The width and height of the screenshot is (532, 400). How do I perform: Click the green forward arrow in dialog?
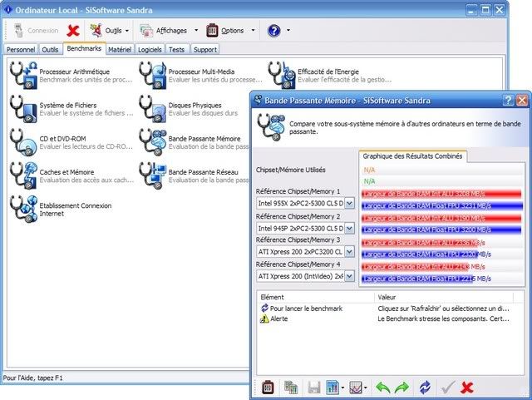402,387
